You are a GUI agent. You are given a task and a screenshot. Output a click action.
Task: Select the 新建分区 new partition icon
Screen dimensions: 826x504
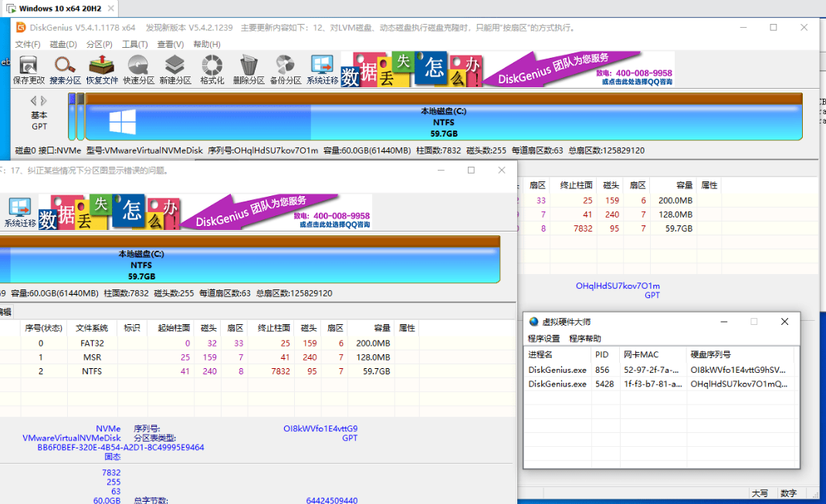pyautogui.click(x=175, y=69)
